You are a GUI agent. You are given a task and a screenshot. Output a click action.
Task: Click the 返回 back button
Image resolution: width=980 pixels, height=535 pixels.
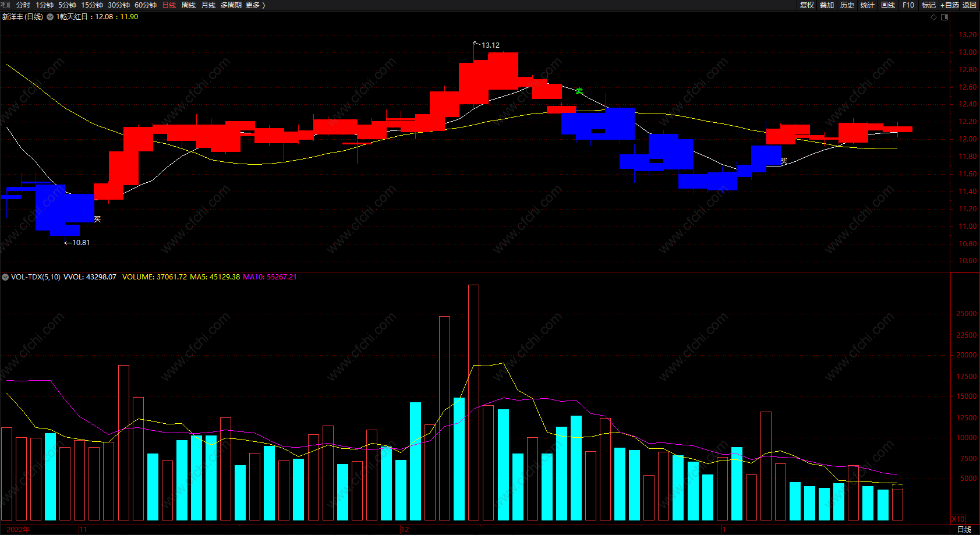coord(970,5)
